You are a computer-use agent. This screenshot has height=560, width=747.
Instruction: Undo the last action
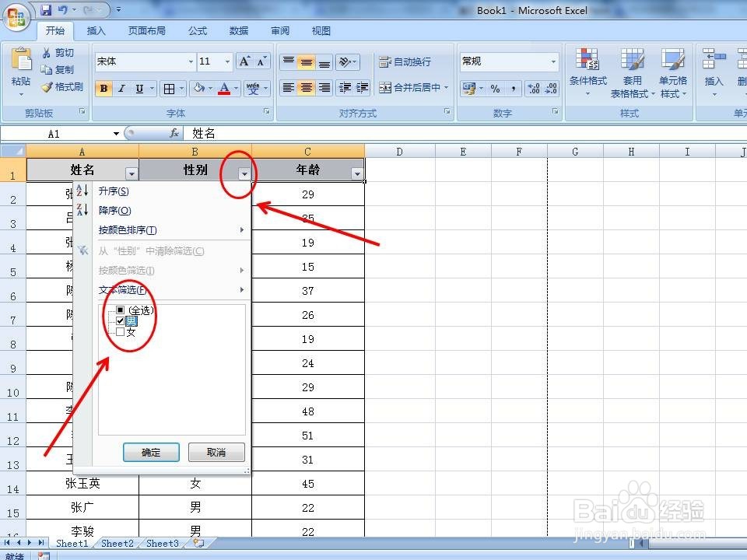click(63, 9)
